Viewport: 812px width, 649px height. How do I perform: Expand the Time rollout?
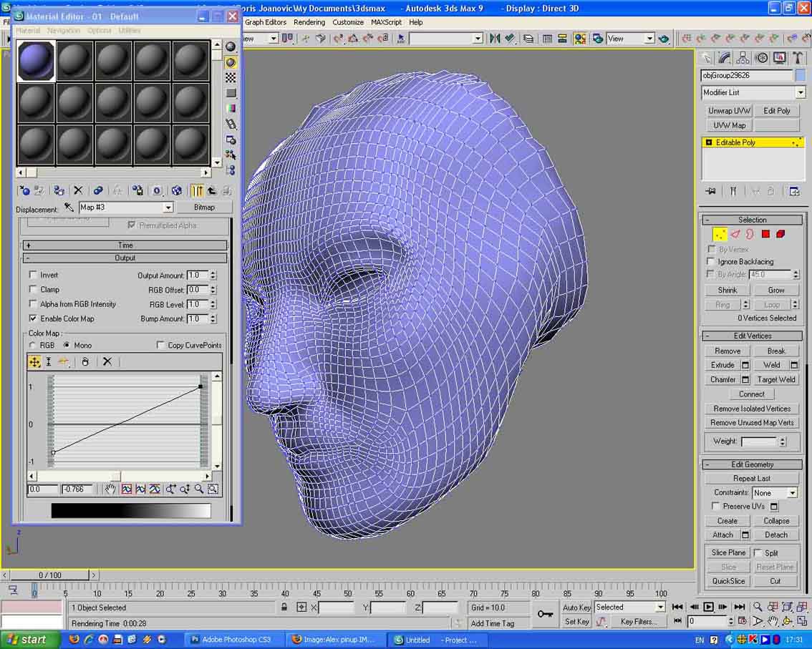[x=125, y=245]
